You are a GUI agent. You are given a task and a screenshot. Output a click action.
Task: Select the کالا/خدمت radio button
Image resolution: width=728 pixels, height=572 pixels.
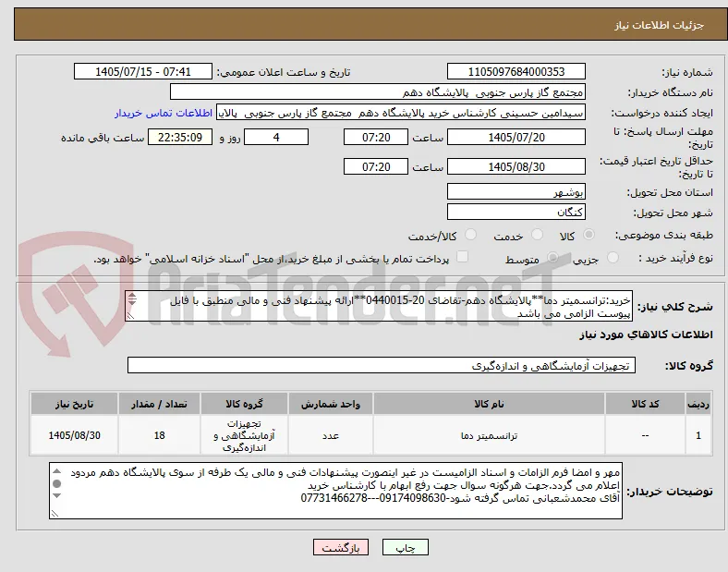471,235
